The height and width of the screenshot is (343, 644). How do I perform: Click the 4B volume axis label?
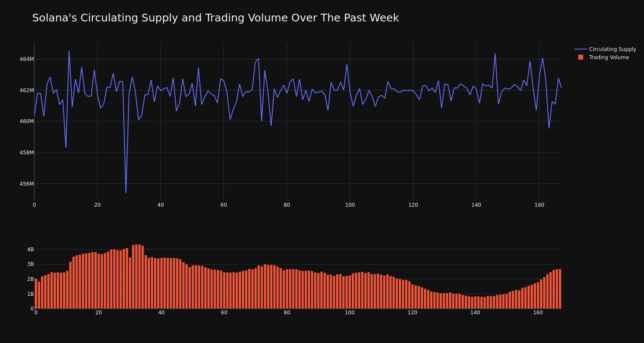coord(30,250)
